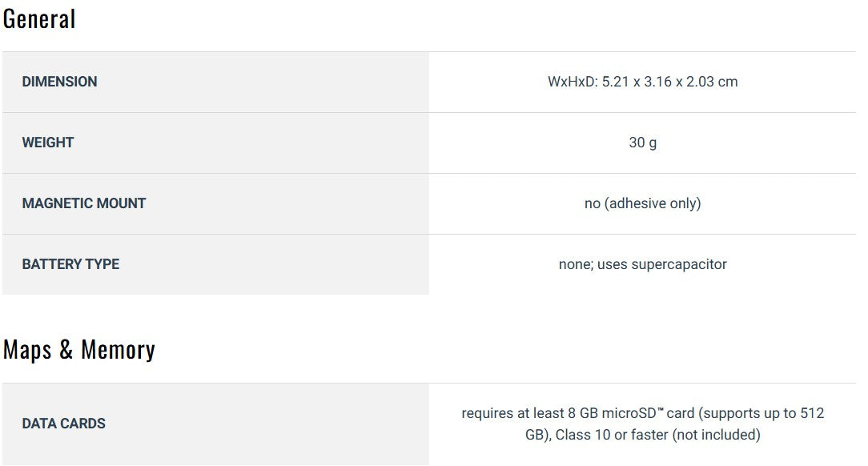
Task: Click the word 'supercapacitor'
Action: click(x=679, y=264)
